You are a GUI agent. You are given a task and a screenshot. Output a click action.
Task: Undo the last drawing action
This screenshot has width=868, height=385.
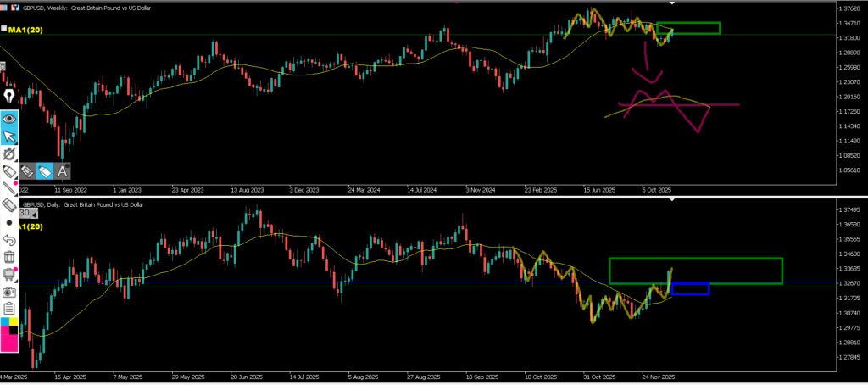point(9,239)
